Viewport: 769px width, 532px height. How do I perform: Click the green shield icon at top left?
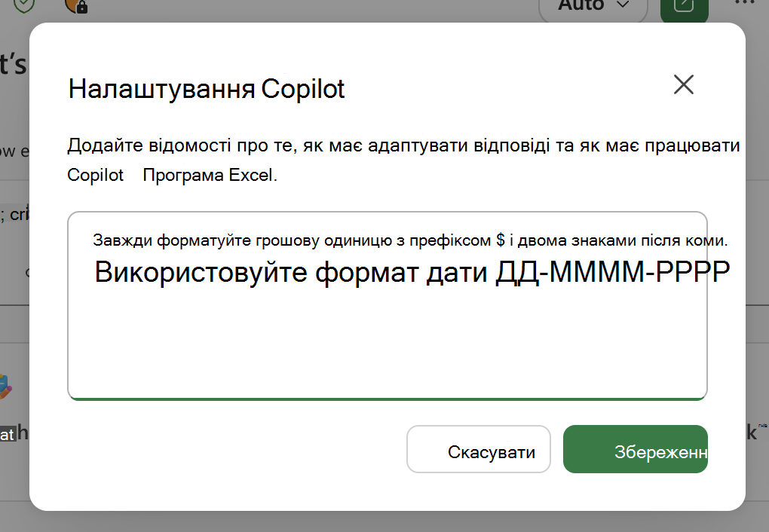pos(23,5)
